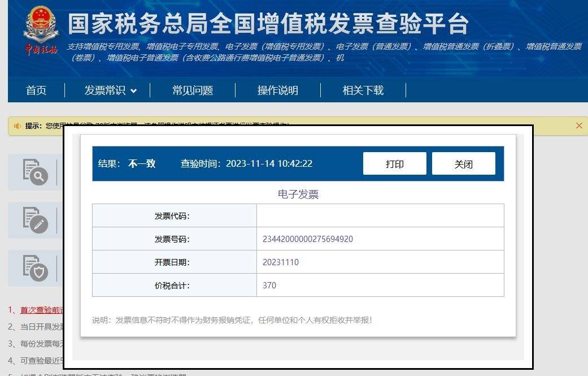Image resolution: width=588 pixels, height=376 pixels.
Task: Click the 首次查验前 red link
Action: (x=41, y=310)
